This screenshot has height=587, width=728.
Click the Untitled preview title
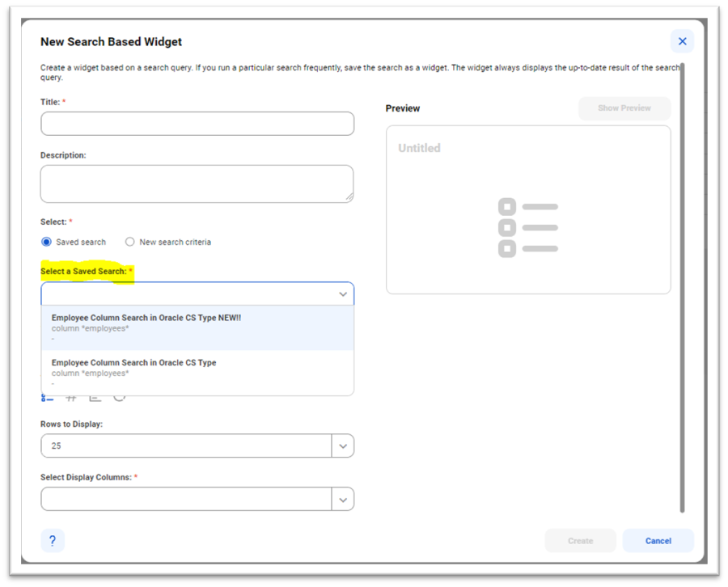(419, 148)
